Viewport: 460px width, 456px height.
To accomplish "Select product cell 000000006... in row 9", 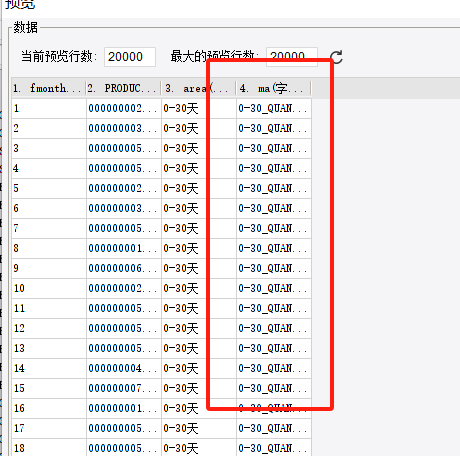I will click(124, 268).
